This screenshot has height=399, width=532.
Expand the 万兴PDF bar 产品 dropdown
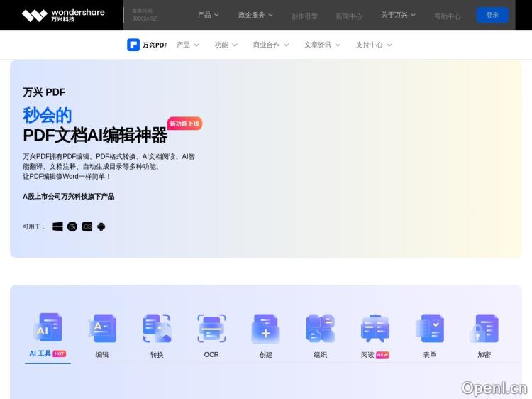[188, 45]
